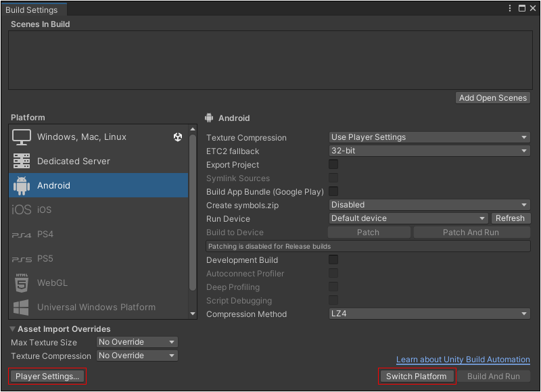Click the PS5 logo icon

22,260
